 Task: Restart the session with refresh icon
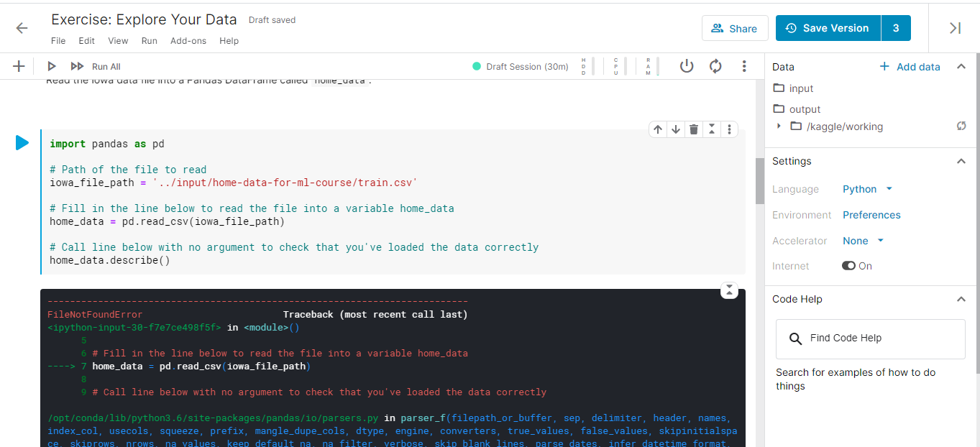tap(715, 66)
